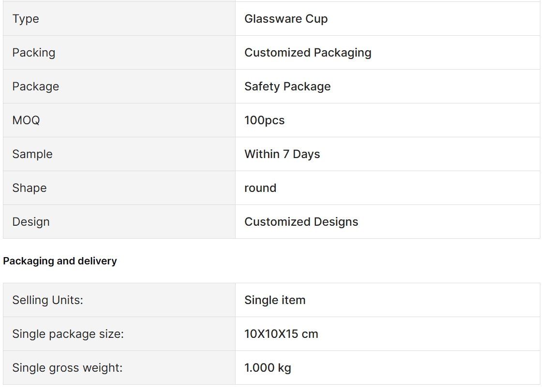Click Single package size label
This screenshot has width=552, height=392.
click(x=68, y=334)
